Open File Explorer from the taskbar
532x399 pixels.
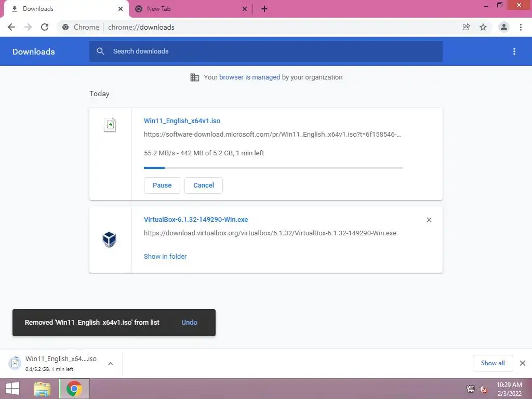pos(42,389)
